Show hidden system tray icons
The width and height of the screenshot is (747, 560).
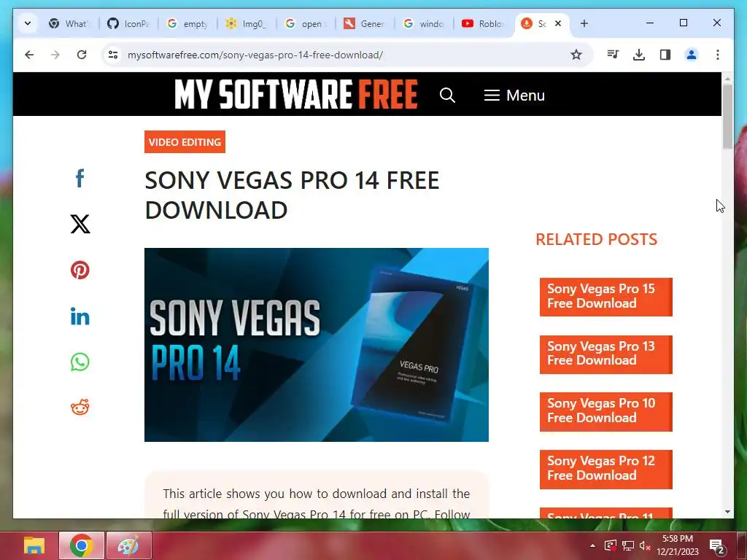(x=592, y=545)
